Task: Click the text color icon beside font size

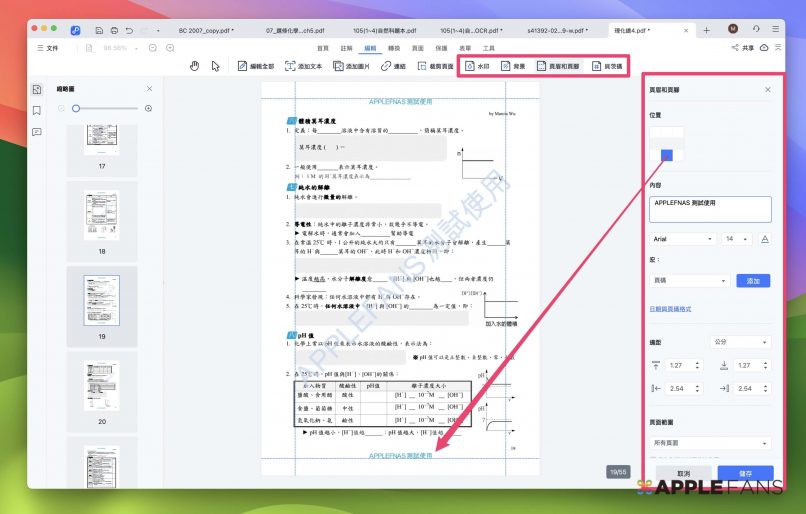Action: pyautogui.click(x=765, y=239)
